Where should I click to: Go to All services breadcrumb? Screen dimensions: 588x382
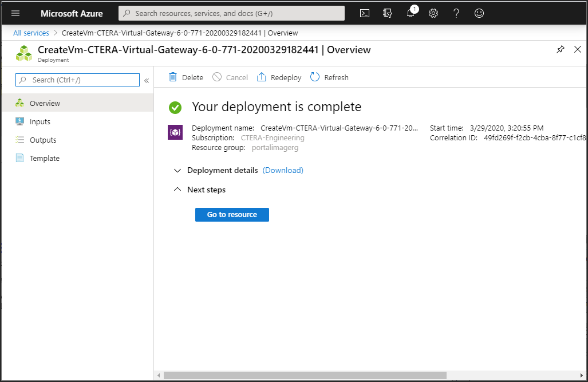click(31, 33)
